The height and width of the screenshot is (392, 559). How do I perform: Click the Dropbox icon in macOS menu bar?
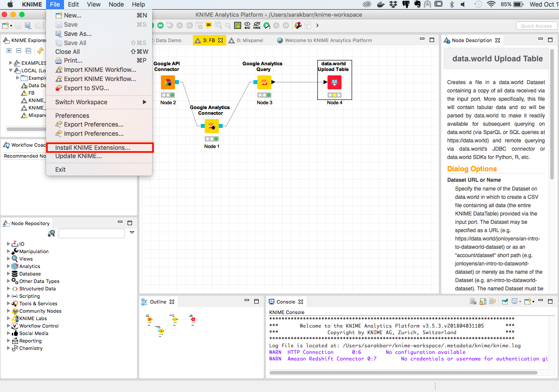click(x=393, y=4)
